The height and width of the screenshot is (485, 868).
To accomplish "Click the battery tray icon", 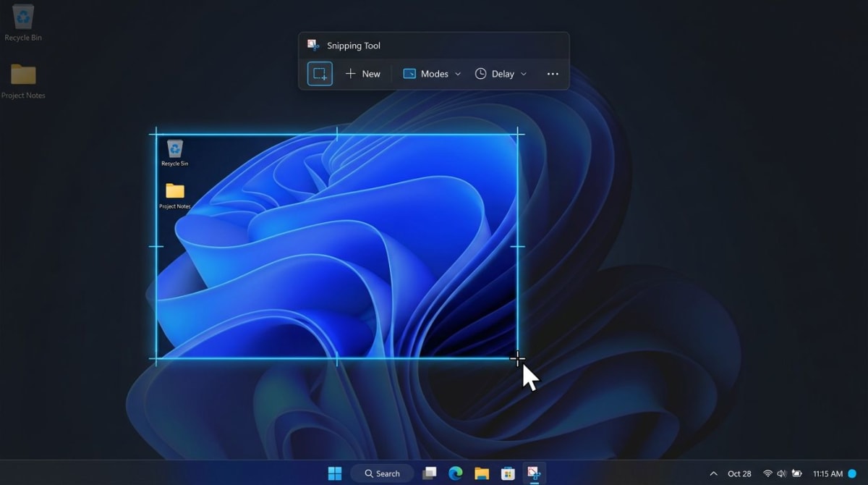I will 796,473.
